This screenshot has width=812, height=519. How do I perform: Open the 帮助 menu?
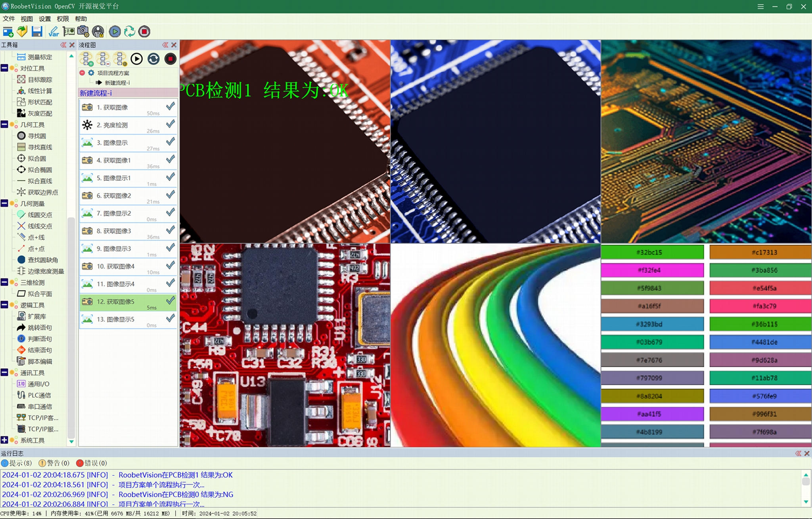(81, 19)
